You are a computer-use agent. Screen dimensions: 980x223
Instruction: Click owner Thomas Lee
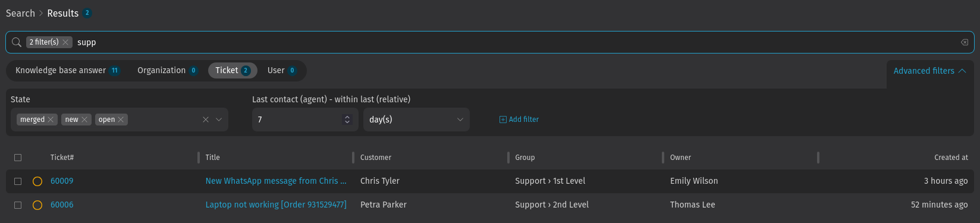[x=693, y=205]
